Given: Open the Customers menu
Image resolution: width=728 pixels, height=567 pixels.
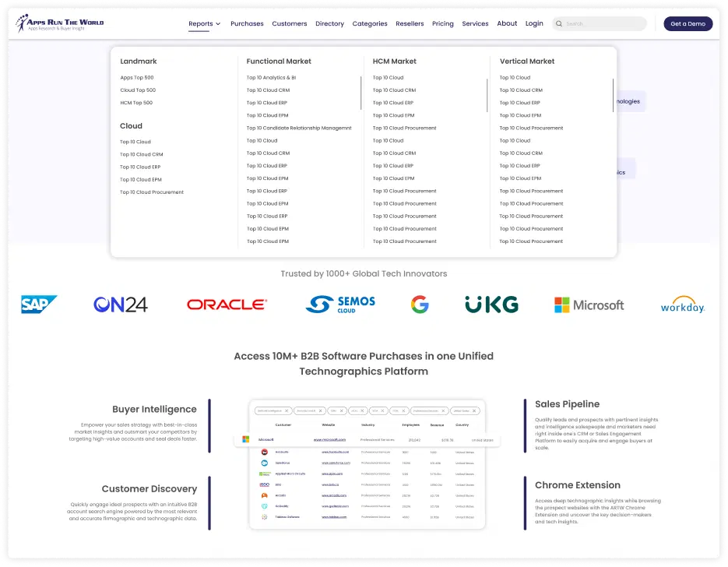Looking at the screenshot, I should click(x=289, y=23).
